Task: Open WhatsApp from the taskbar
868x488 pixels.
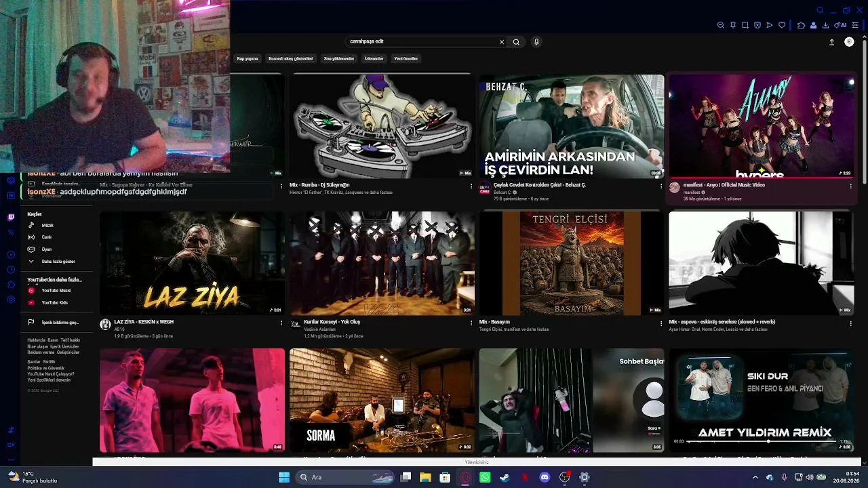Action: tap(485, 477)
